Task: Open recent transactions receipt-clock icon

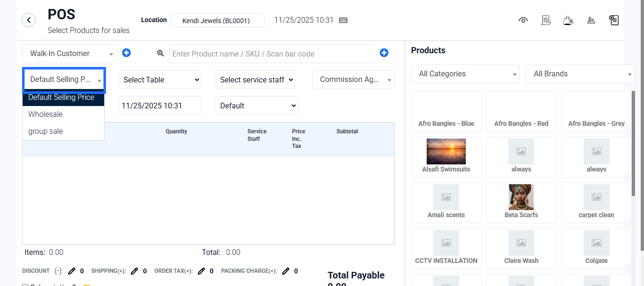Action: (546, 20)
